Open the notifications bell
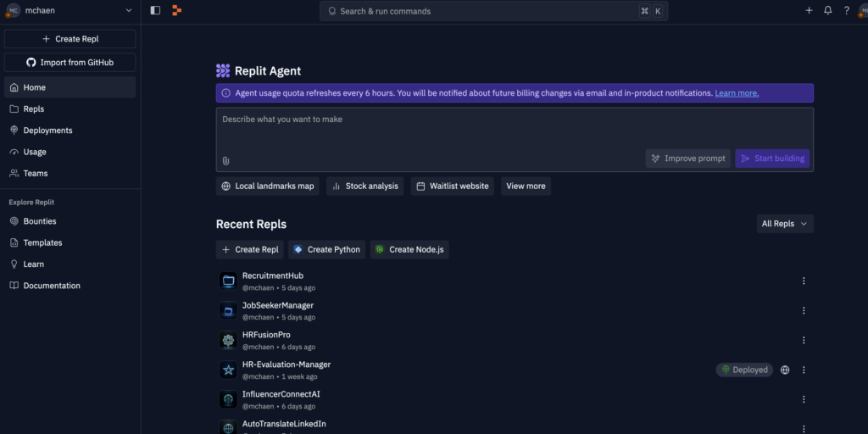This screenshot has width=868, height=434. click(827, 10)
